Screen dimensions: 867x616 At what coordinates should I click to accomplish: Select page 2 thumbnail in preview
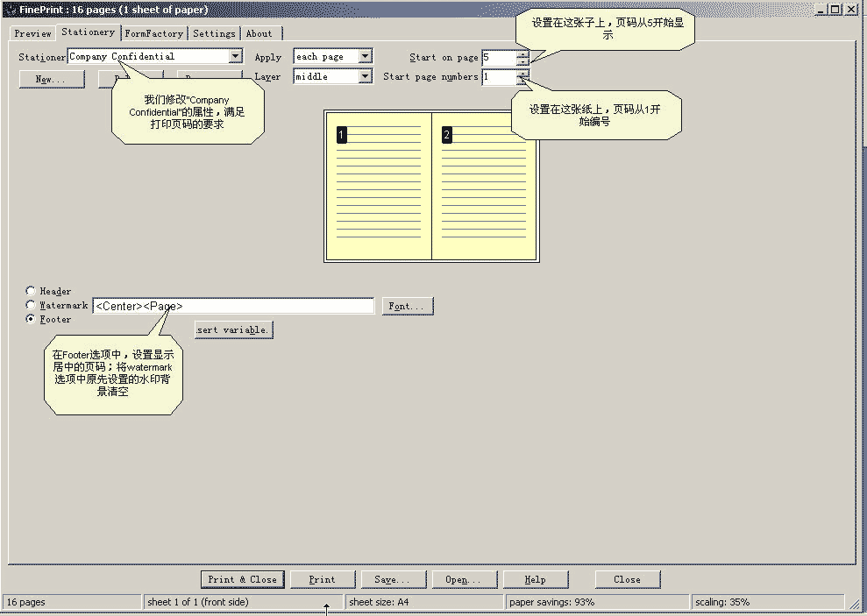485,186
